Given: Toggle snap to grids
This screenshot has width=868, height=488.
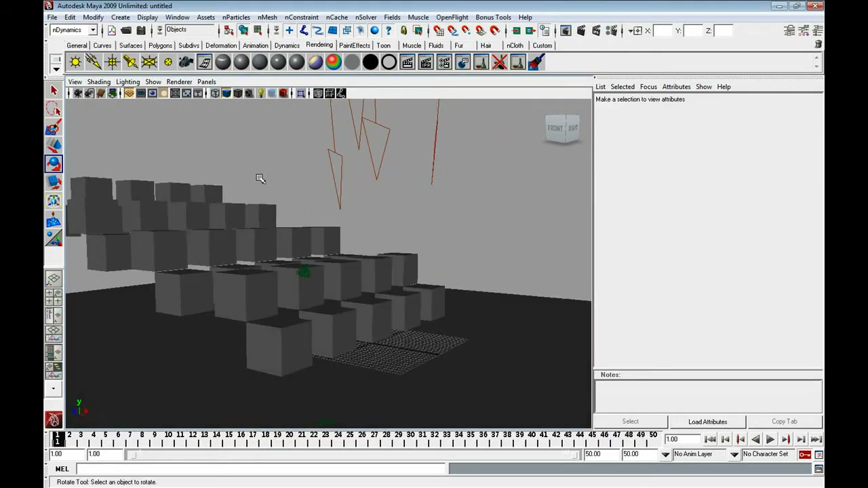Looking at the screenshot, I should [438, 30].
